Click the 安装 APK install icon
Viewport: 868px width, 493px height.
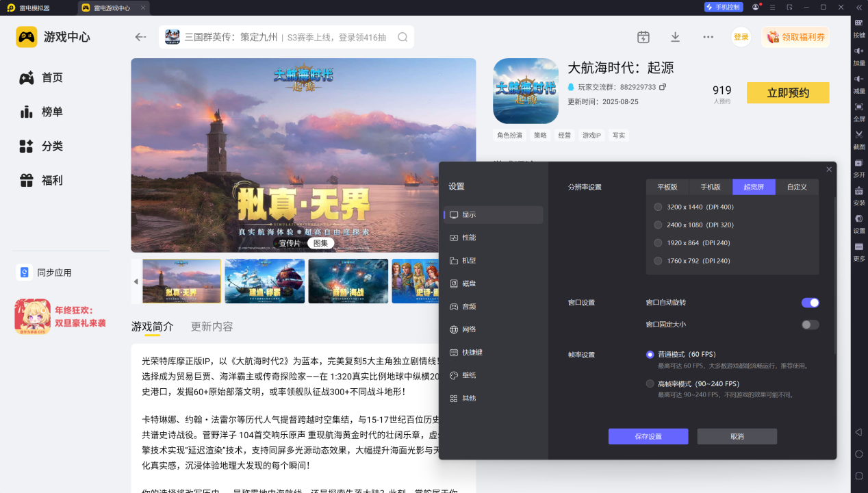click(858, 192)
